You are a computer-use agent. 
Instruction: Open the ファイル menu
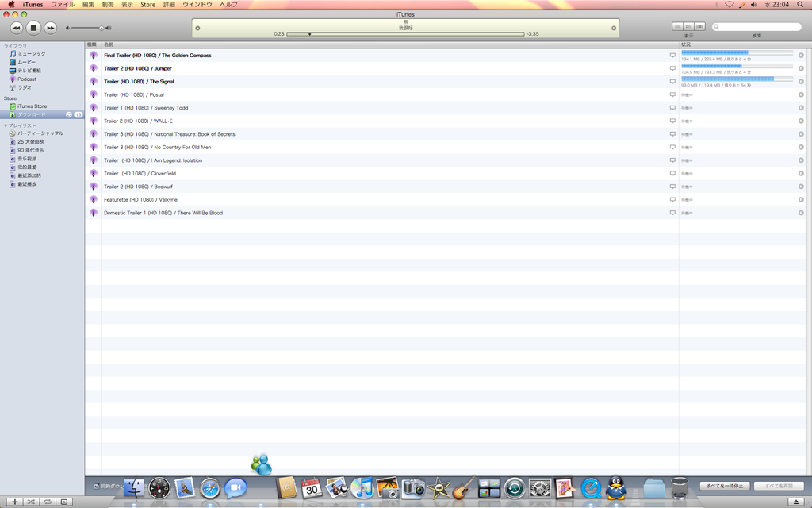(63, 4)
